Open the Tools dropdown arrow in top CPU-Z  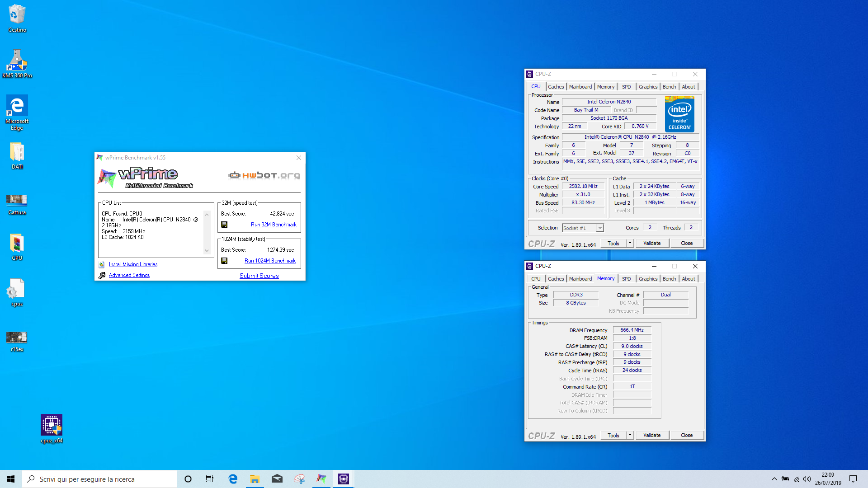630,243
